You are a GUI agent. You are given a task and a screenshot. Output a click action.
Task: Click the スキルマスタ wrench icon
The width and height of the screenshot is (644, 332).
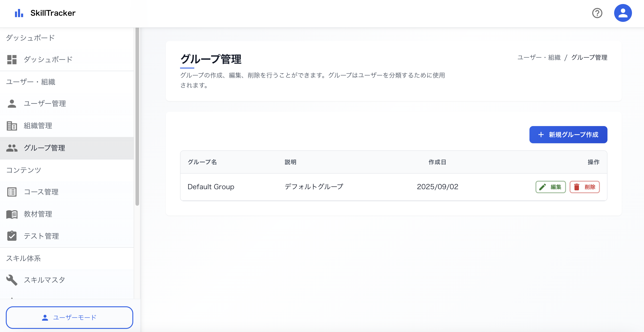(x=12, y=280)
